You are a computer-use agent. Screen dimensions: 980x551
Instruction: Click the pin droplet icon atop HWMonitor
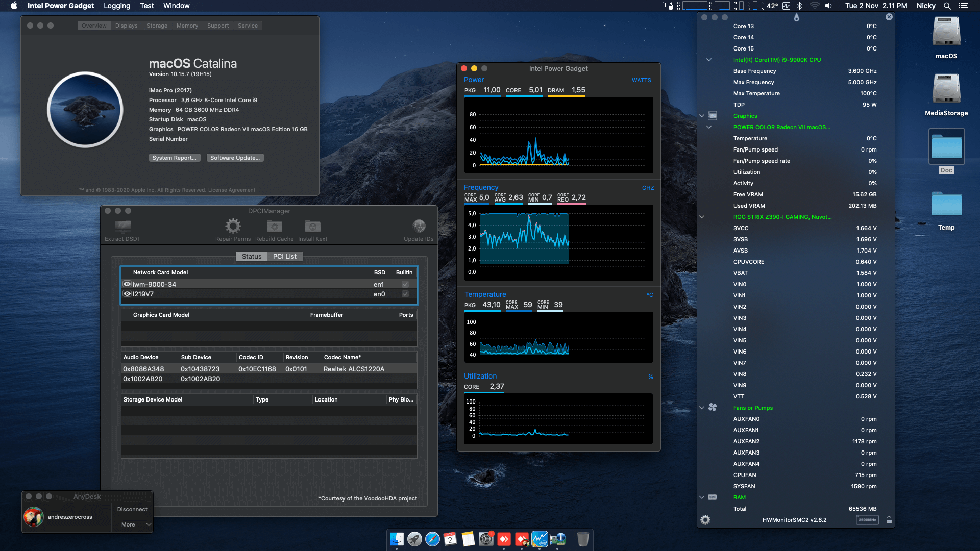796,17
